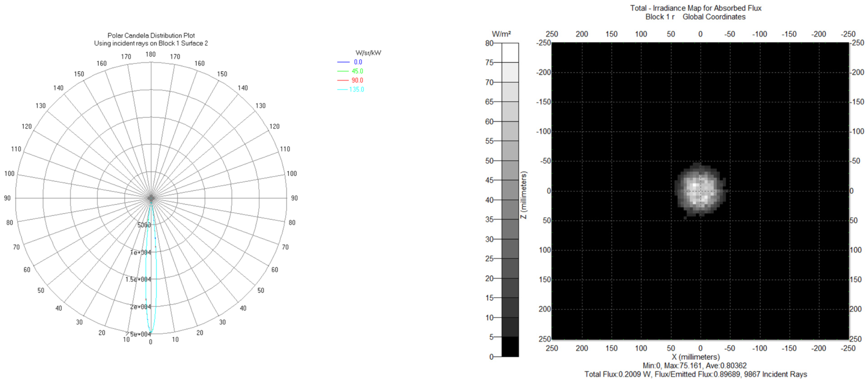Click the 5 tick on W/m² scale
The height and width of the screenshot is (383, 868).
[x=491, y=337]
